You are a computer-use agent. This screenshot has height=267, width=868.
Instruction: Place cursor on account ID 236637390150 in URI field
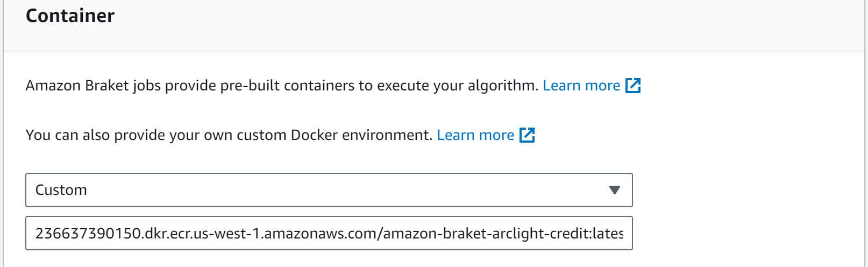[x=88, y=234]
